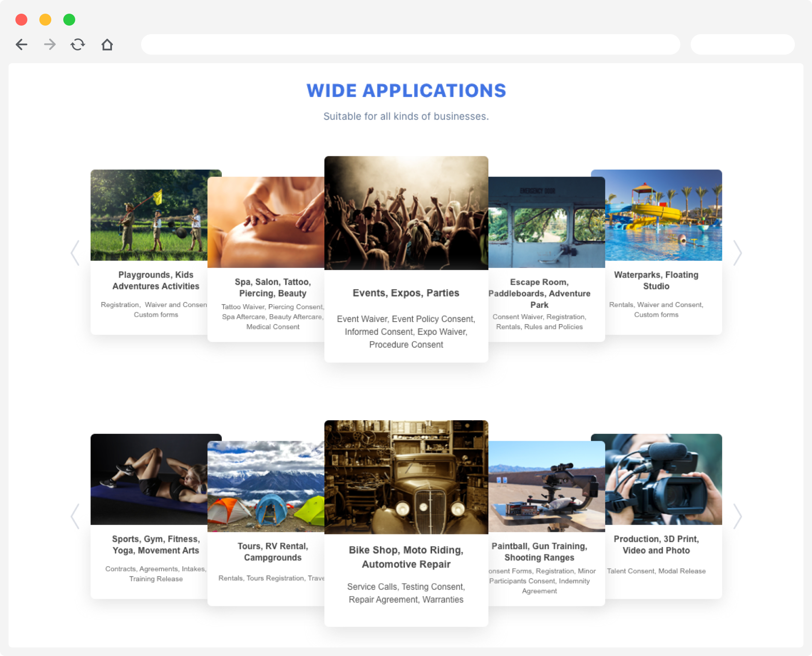Click 'Rentals, Tours Registration' description
The height and width of the screenshot is (656, 812).
(x=271, y=578)
